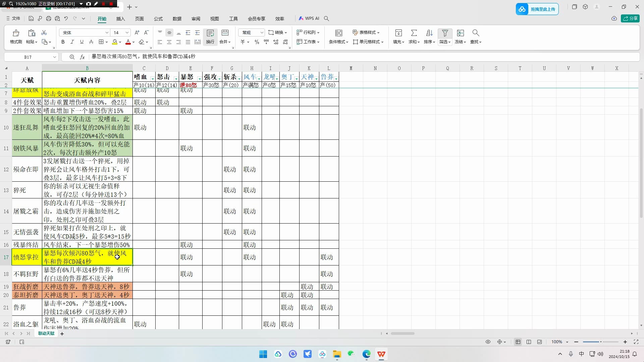Open the Merge cells (合并) tool
Image resolution: width=644 pixels, height=362 pixels.
[225, 37]
